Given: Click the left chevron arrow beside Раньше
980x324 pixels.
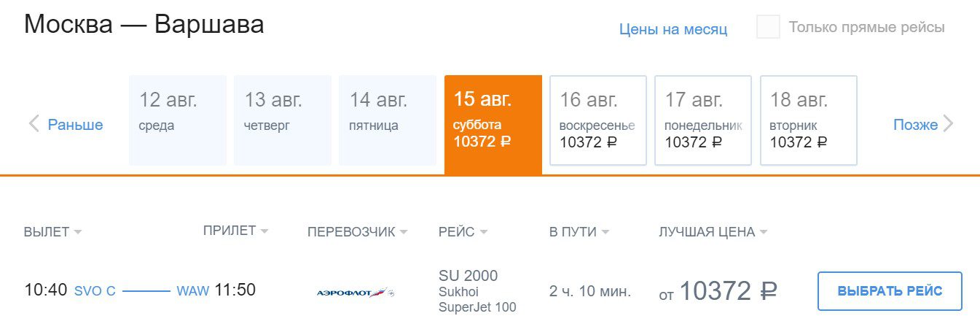Looking at the screenshot, I should 34,124.
